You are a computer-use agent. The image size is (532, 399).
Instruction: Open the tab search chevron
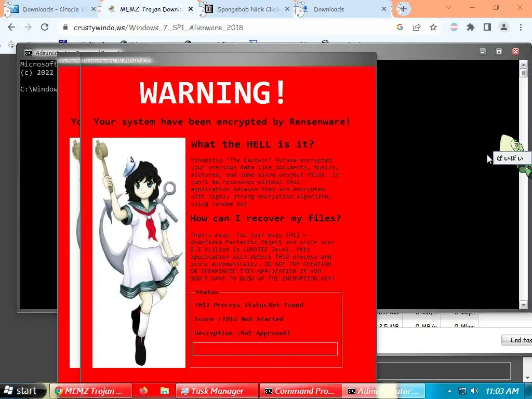[x=448, y=7]
